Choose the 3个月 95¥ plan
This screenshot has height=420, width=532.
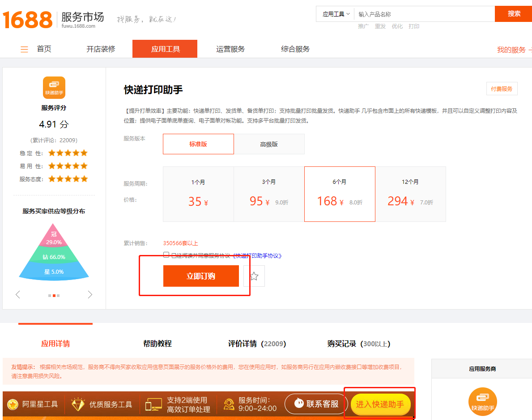point(269,194)
